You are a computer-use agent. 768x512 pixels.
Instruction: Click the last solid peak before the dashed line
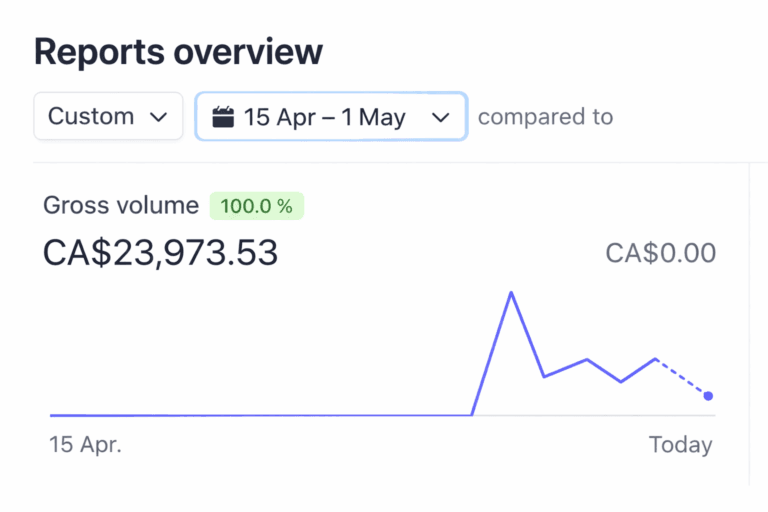click(x=655, y=358)
